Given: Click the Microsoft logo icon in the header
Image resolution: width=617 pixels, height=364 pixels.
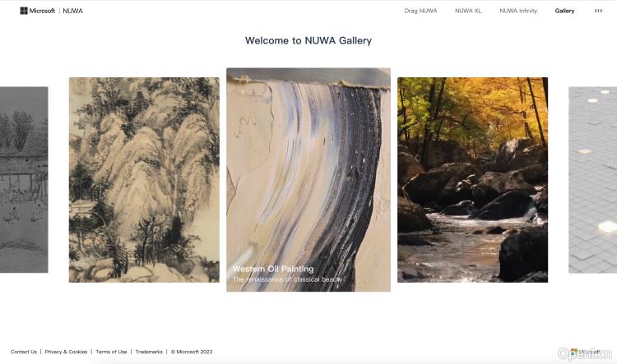Looking at the screenshot, I should (x=24, y=11).
